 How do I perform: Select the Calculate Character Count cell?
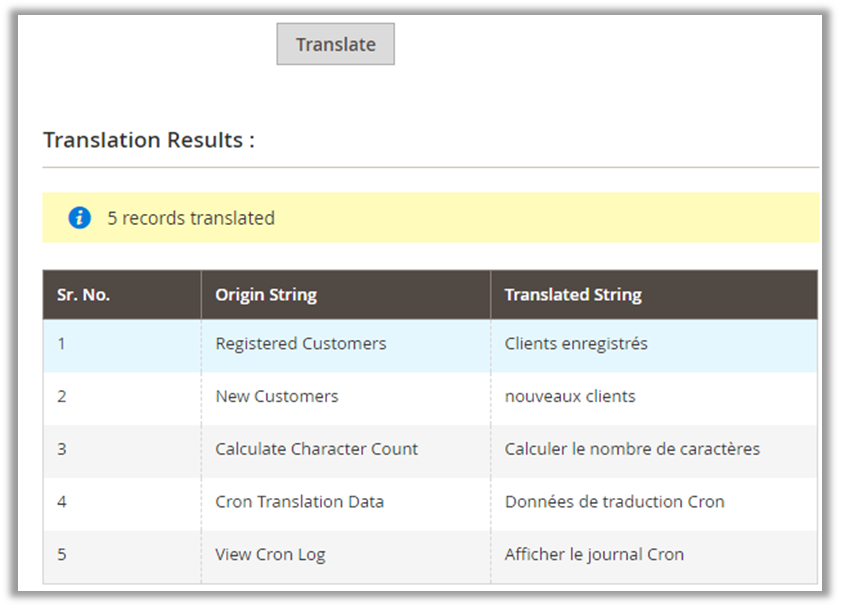[x=317, y=449]
